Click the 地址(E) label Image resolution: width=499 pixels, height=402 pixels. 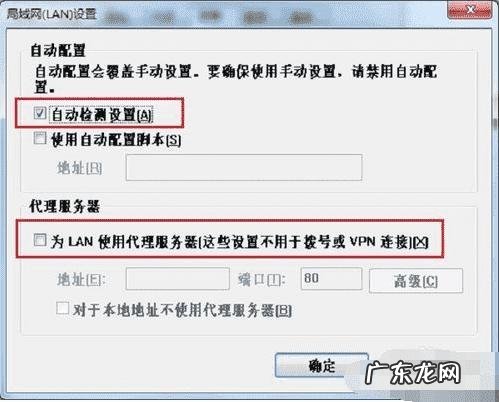tap(82, 279)
